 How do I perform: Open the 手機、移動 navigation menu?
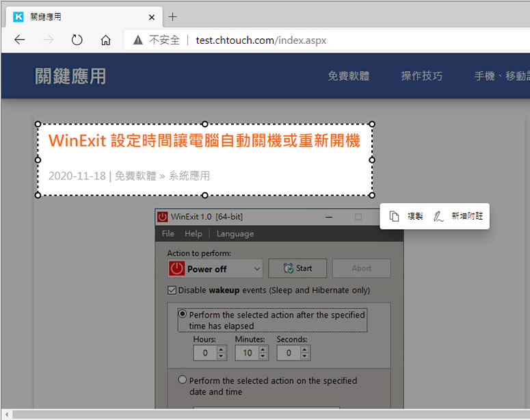point(501,76)
